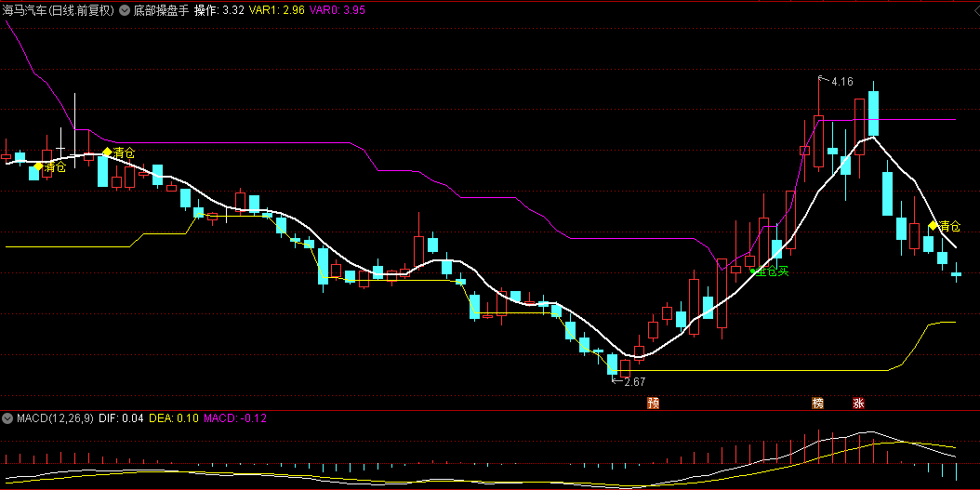Open the 底部操盘手 indicator dropdown arrow

click(x=124, y=10)
